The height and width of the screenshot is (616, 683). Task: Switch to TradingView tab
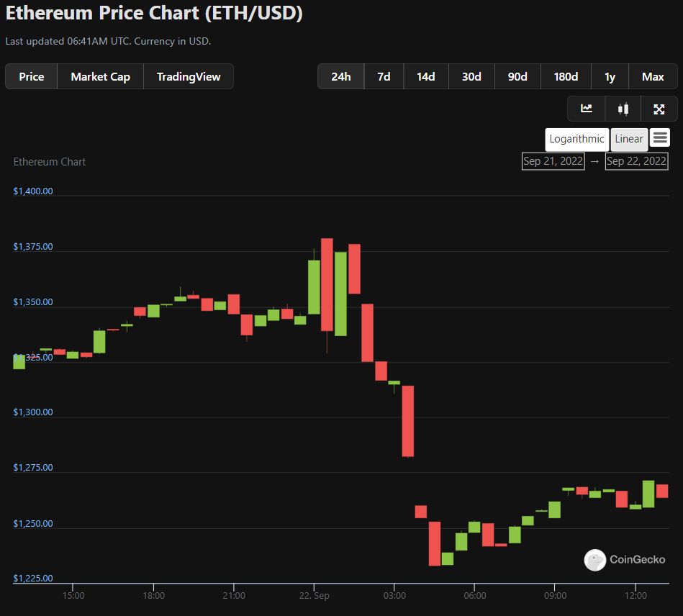(189, 77)
